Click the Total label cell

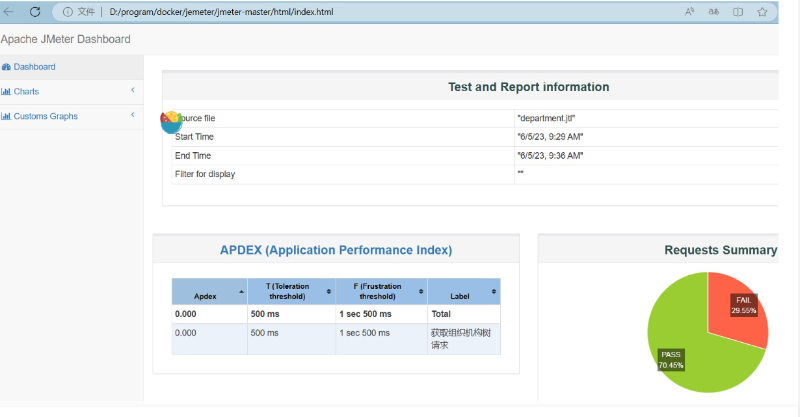(x=464, y=314)
